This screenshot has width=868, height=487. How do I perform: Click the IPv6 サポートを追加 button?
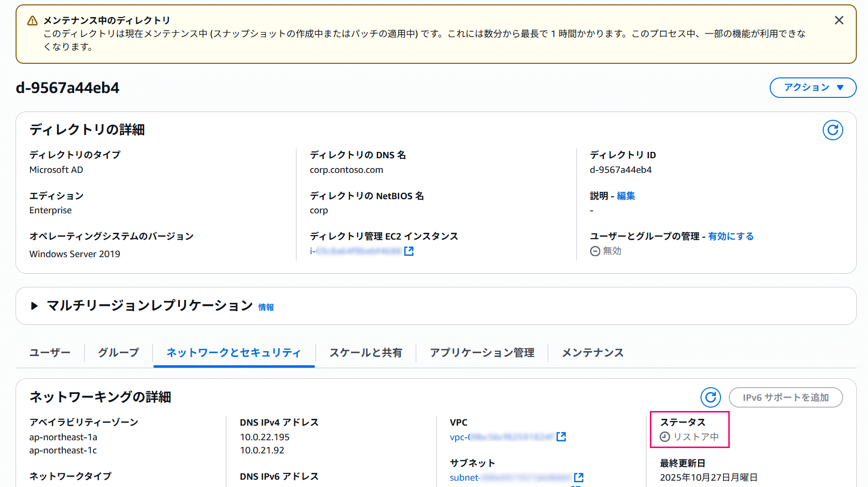click(786, 397)
